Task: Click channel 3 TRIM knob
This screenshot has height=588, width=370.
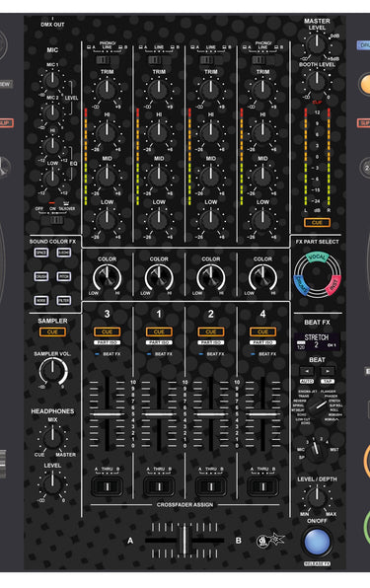Action: pos(107,91)
